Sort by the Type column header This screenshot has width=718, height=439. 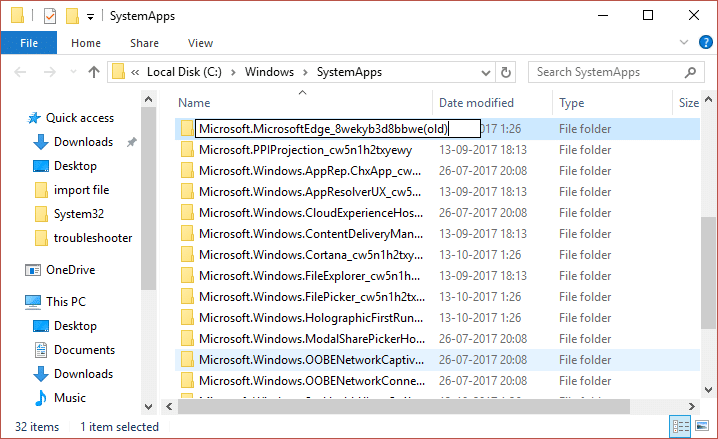[571, 103]
